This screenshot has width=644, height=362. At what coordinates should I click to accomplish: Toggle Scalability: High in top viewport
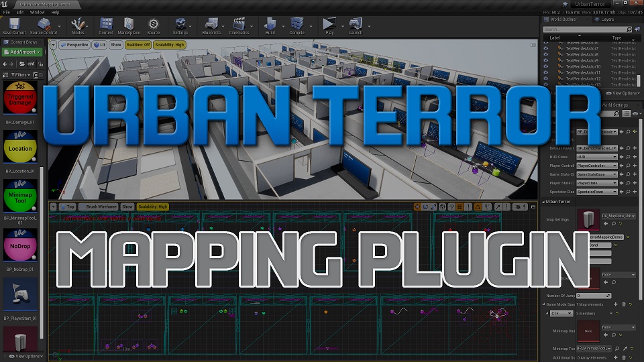point(153,207)
